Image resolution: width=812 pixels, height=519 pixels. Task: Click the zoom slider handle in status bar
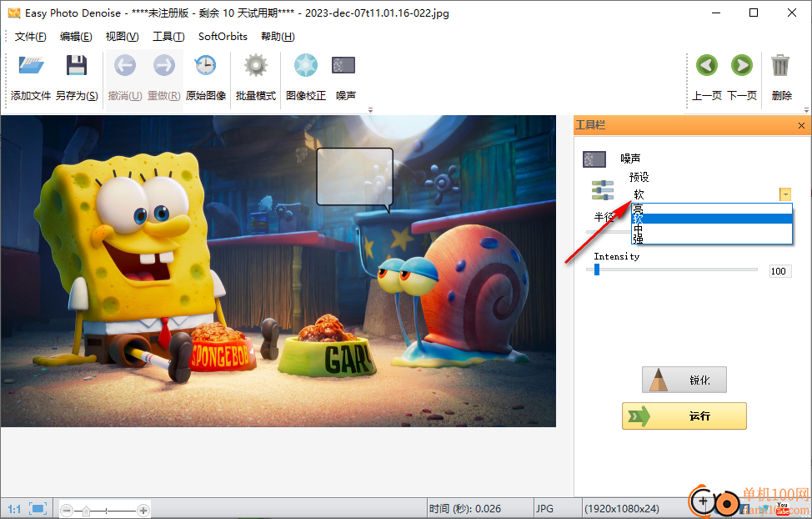click(x=87, y=511)
